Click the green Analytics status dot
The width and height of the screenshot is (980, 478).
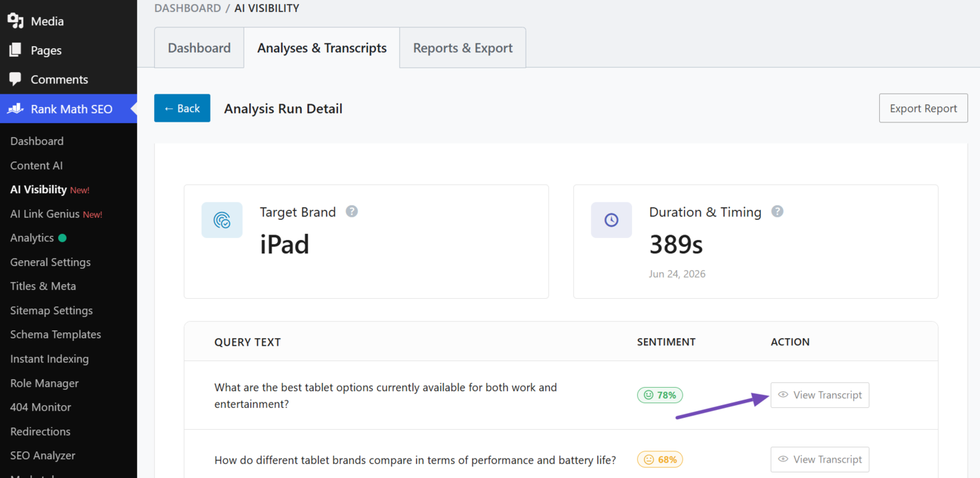click(62, 238)
